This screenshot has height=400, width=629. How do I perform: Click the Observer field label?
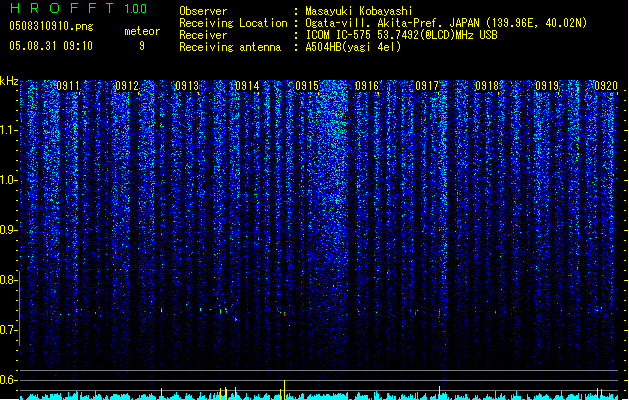click(203, 11)
